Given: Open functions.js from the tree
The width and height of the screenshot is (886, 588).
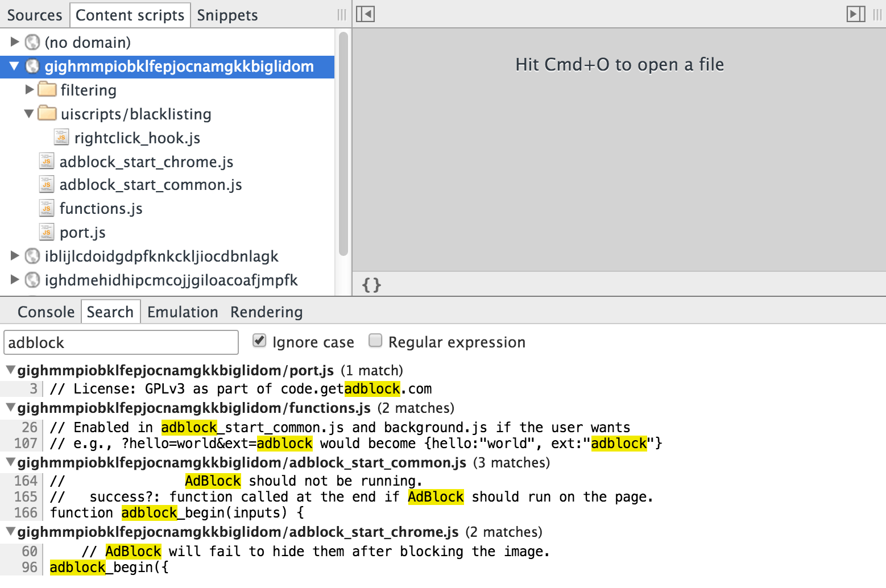Looking at the screenshot, I should (101, 209).
